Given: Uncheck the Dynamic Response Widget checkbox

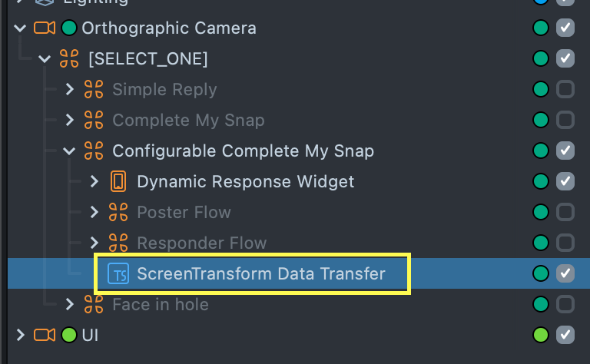Looking at the screenshot, I should (565, 182).
